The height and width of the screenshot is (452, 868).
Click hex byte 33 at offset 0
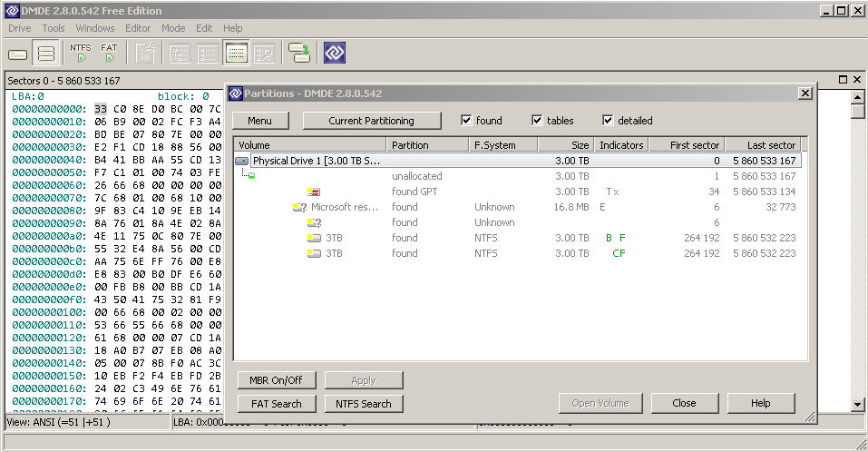(x=100, y=109)
